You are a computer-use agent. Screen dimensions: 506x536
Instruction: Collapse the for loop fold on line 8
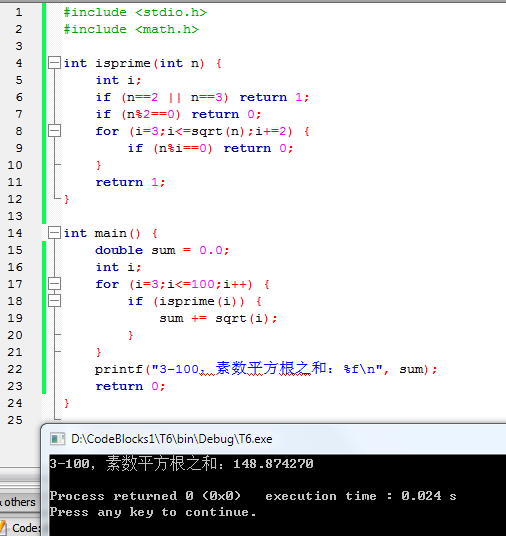pos(54,131)
